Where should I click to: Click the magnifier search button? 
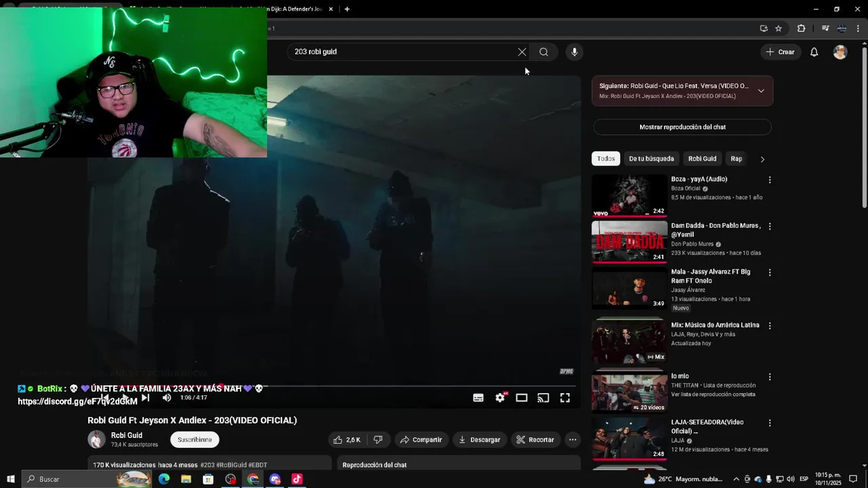point(544,52)
